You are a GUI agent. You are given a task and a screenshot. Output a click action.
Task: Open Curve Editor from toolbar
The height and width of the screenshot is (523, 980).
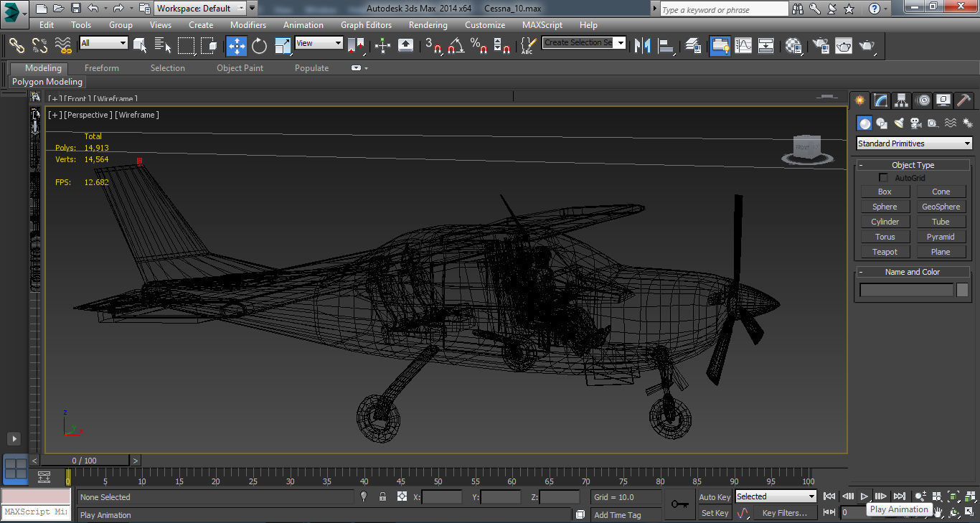743,46
